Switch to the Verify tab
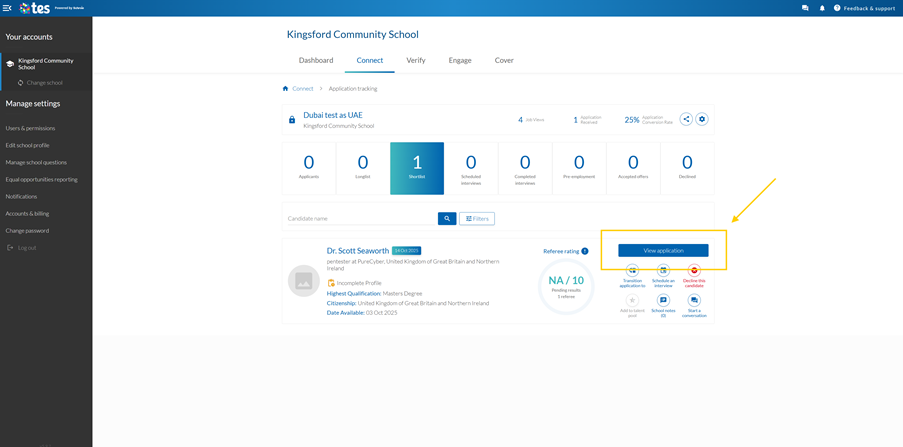The width and height of the screenshot is (903, 447). point(416,60)
